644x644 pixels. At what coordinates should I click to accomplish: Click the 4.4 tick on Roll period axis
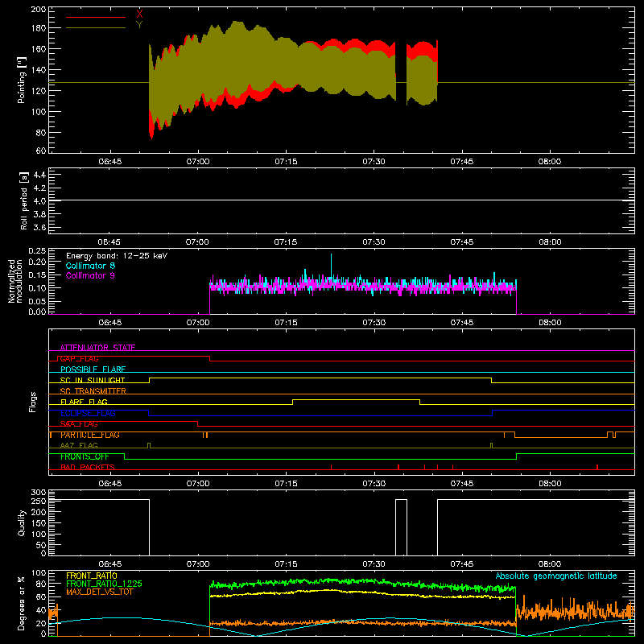[x=39, y=175]
